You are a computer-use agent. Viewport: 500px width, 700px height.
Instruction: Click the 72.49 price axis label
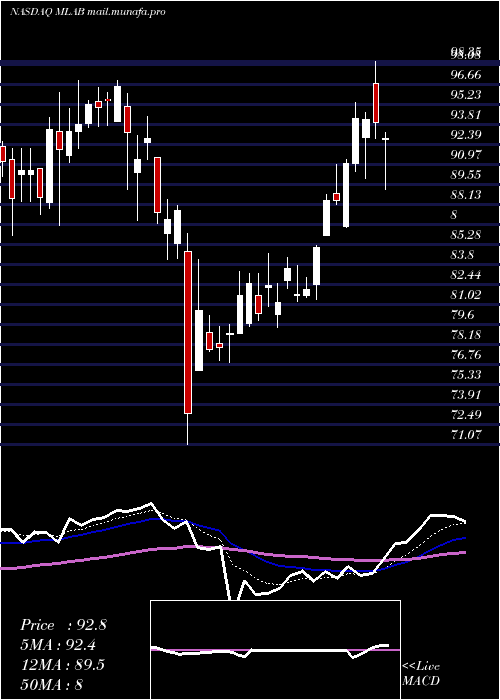466,415
